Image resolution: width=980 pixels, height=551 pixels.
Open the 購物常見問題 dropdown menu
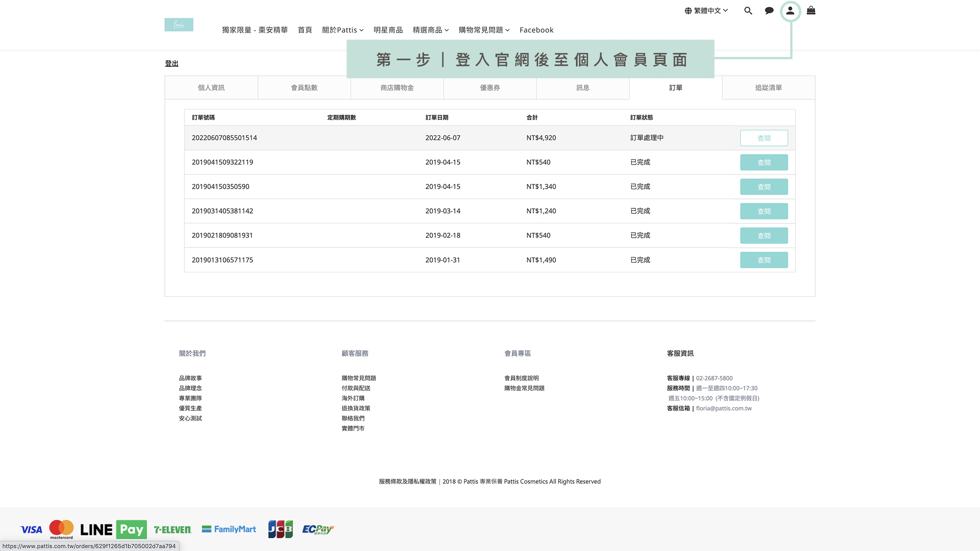(484, 30)
